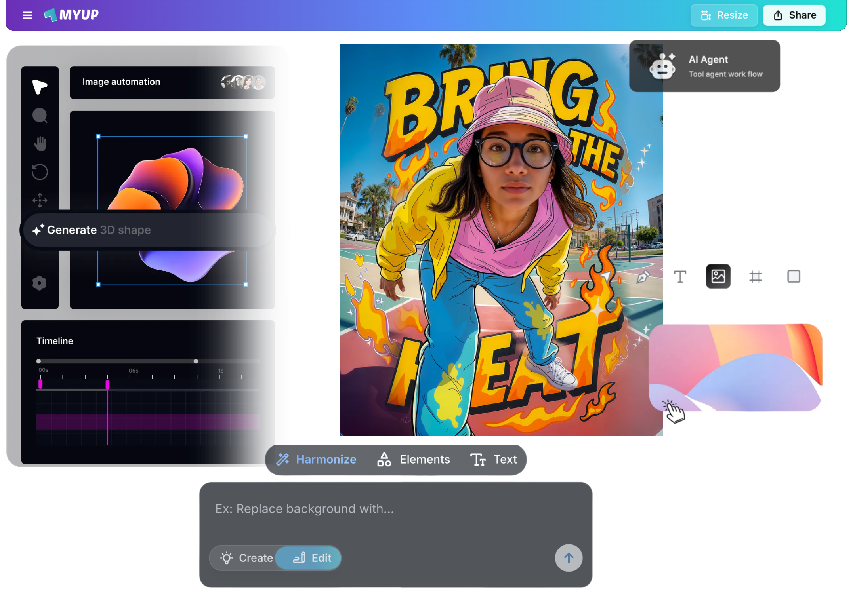
Task: Open the hamburger menu
Action: [x=27, y=15]
